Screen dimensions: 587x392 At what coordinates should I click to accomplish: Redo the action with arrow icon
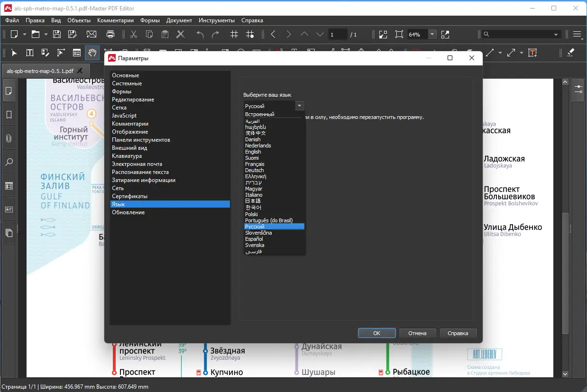[x=215, y=34]
